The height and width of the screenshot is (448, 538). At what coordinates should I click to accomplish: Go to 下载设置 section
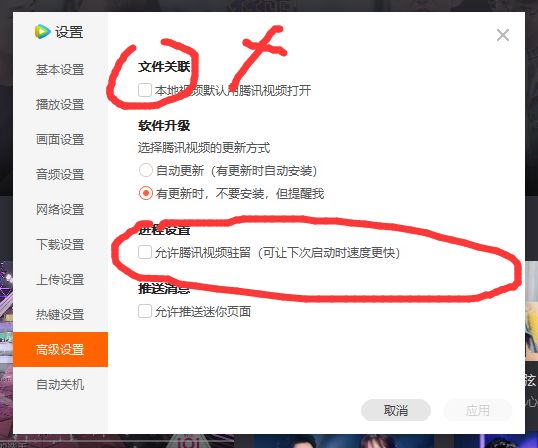[x=60, y=245]
